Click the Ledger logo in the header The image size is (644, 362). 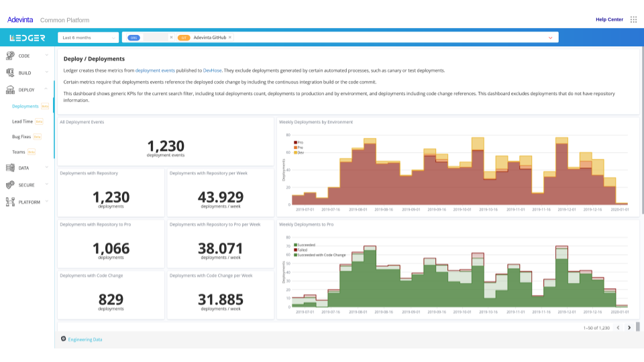point(28,38)
